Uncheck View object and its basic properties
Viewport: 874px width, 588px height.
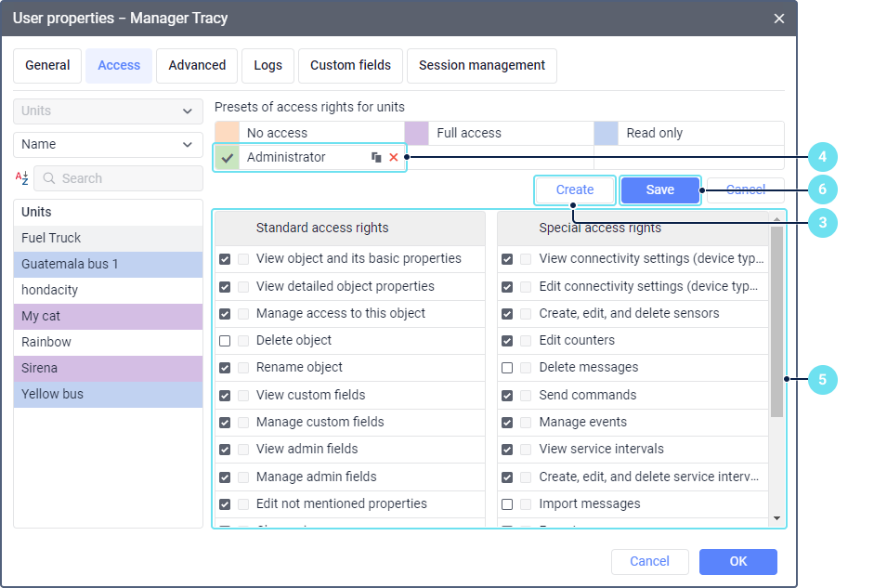[x=225, y=259]
